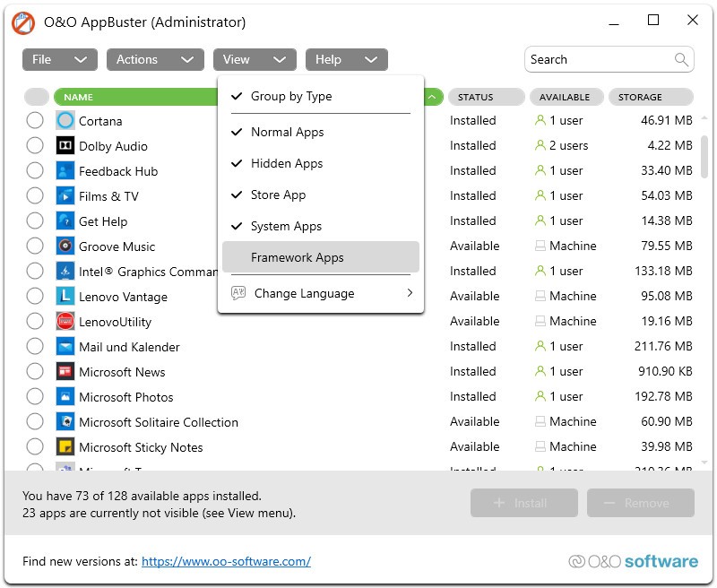Screen dimensions: 717x588
Task: Click the Cortana app icon
Action: (65, 121)
